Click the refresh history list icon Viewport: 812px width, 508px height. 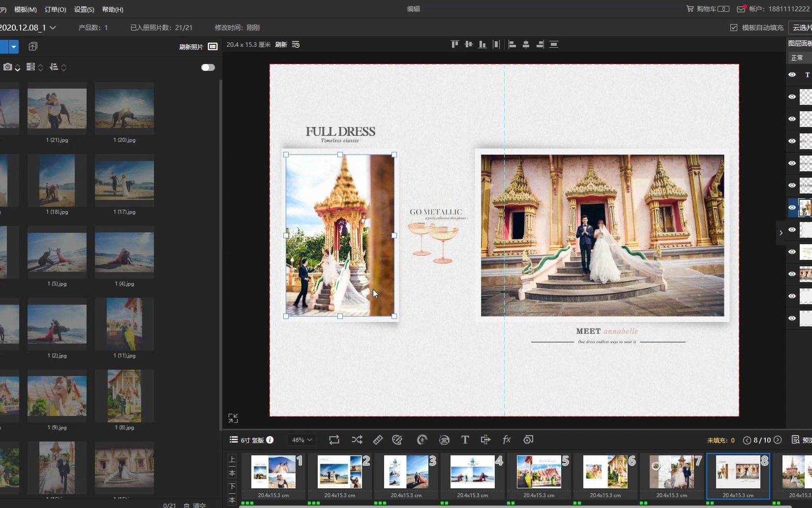tap(296, 44)
